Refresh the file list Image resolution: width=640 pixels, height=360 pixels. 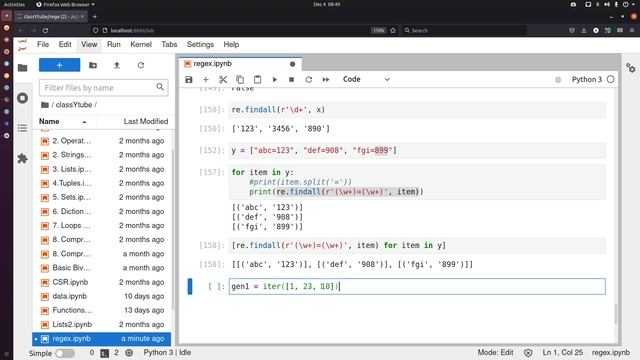click(x=141, y=65)
